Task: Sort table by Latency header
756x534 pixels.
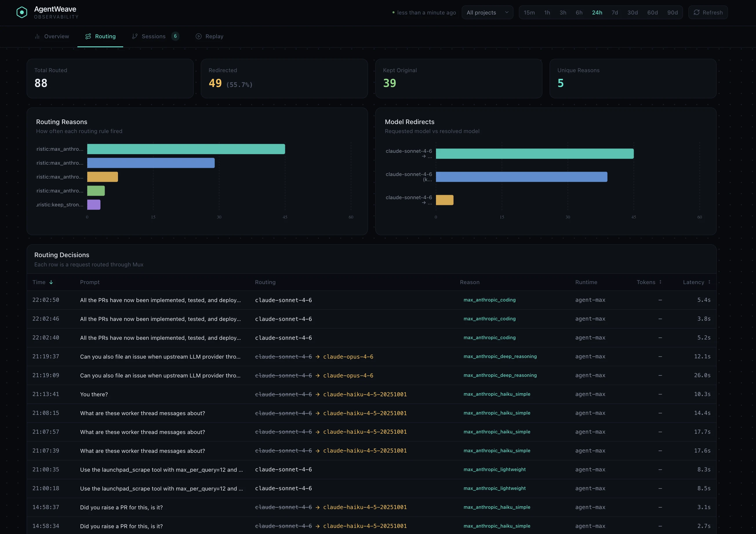Action: coord(697,282)
